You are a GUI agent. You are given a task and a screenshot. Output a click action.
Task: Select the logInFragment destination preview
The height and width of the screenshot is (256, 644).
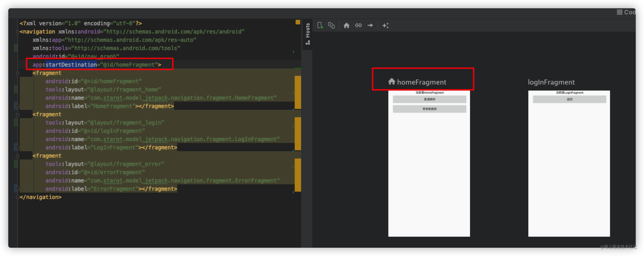569,163
